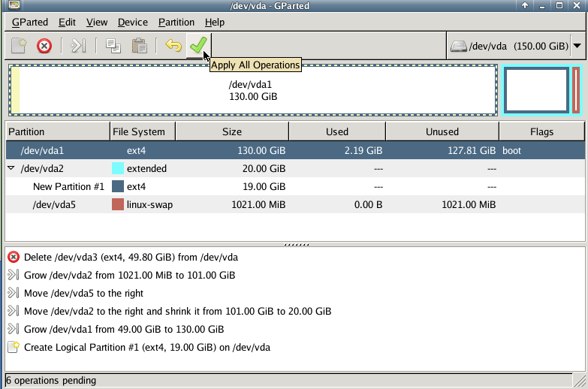The image size is (588, 389).
Task: Click the window resize grip in corner
Action: (580, 381)
